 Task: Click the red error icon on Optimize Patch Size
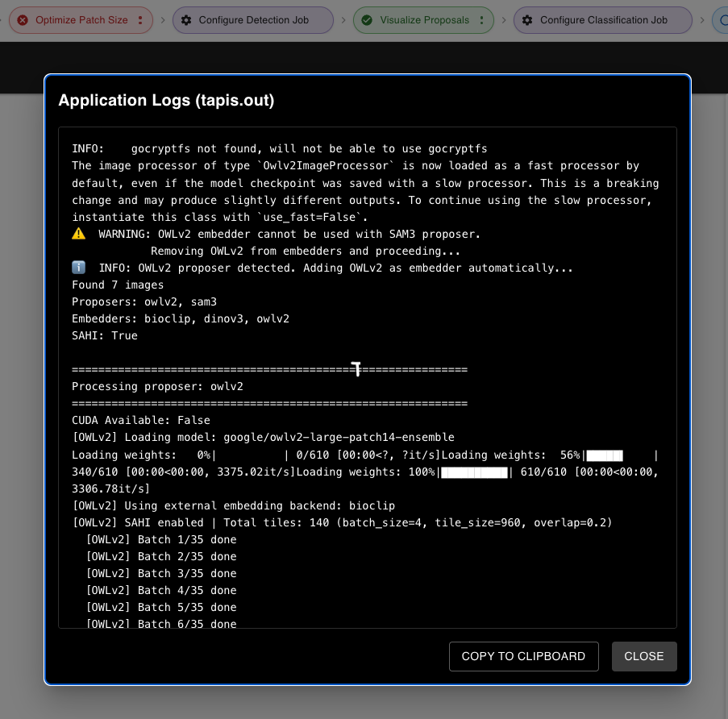point(23,20)
